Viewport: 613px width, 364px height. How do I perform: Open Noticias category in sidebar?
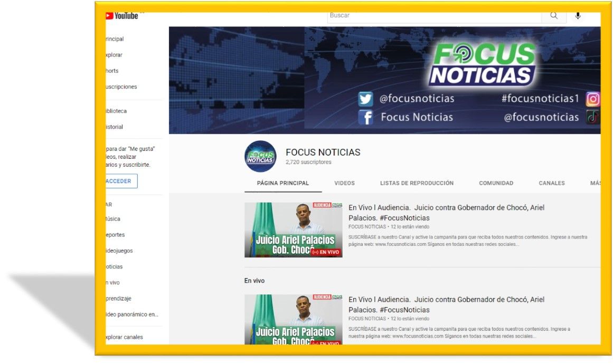[x=114, y=267]
